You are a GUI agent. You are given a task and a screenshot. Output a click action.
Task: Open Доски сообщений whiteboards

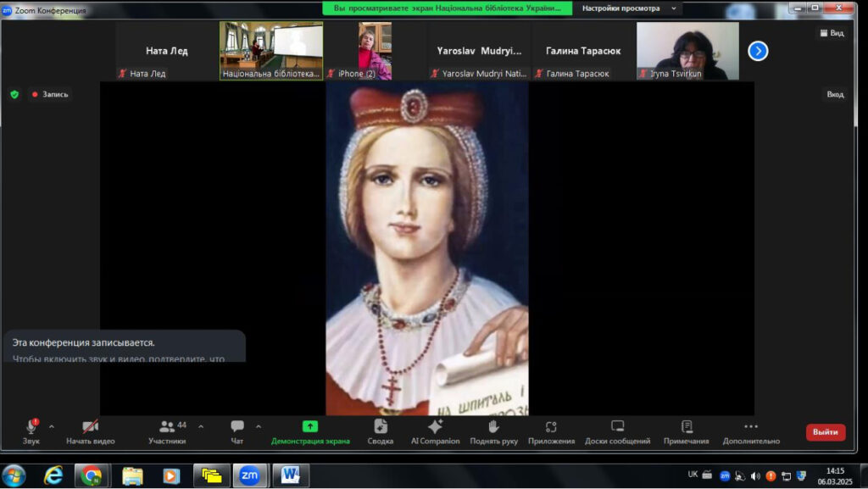[x=617, y=431]
